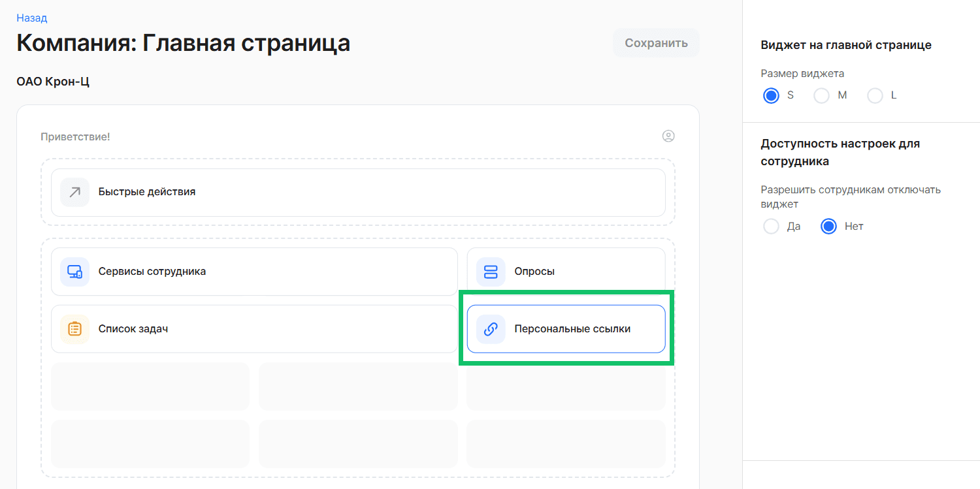980x489 pixels.
Task: Choose widget size M
Action: pos(821,95)
